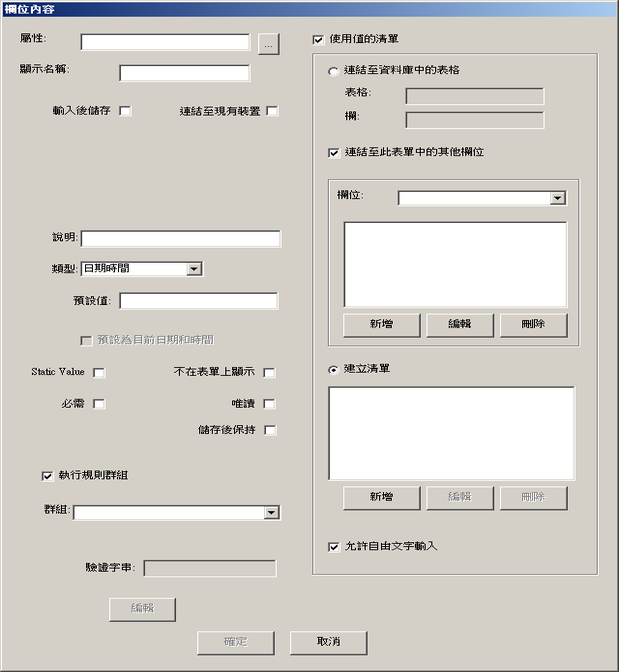Open the 群組 dropdown list
This screenshot has height=672, width=619.
pos(271,513)
